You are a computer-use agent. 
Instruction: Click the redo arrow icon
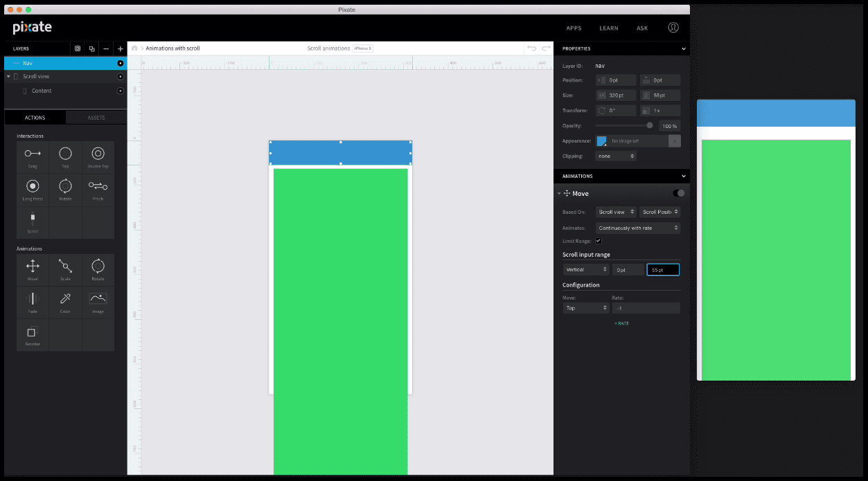point(546,48)
